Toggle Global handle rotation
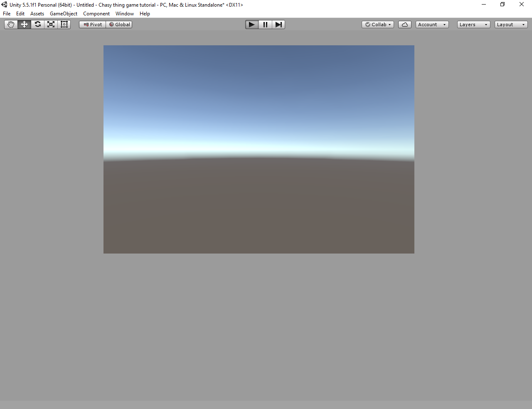The width and height of the screenshot is (532, 409). point(119,25)
